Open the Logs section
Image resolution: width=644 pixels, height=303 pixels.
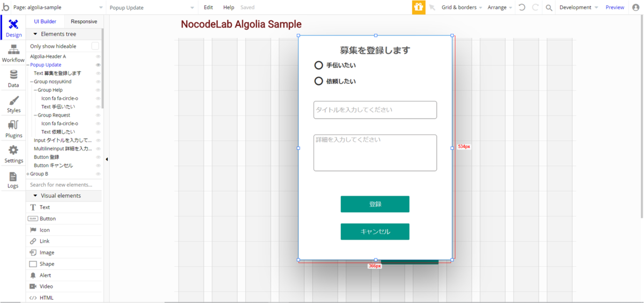(x=13, y=179)
